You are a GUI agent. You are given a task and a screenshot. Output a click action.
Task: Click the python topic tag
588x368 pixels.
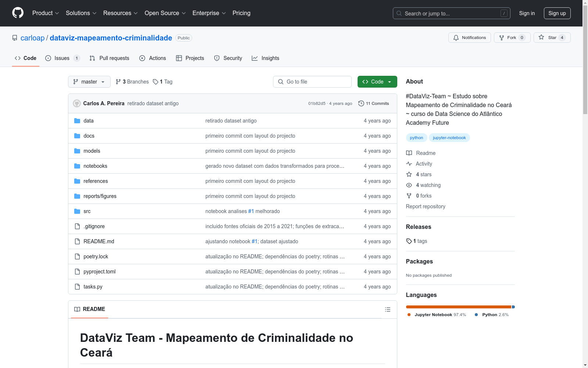click(x=416, y=138)
